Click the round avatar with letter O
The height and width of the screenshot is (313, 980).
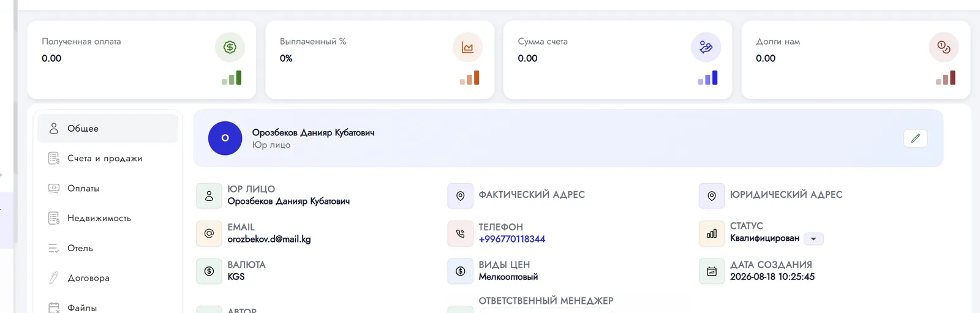pos(225,138)
